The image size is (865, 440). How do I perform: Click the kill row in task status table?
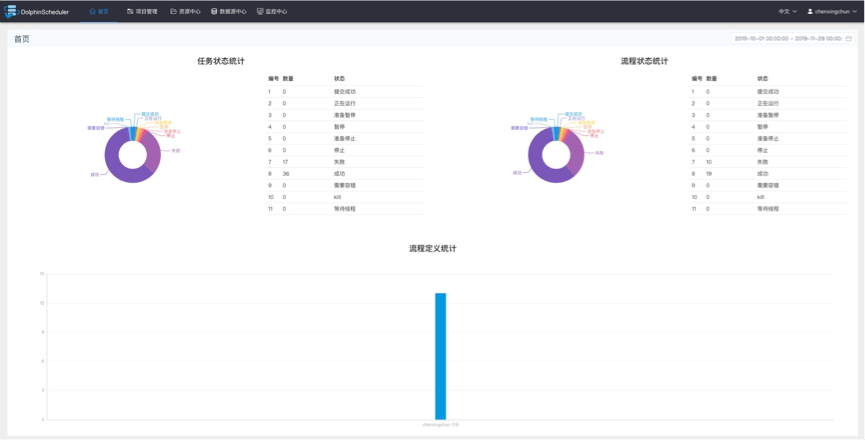pos(345,197)
